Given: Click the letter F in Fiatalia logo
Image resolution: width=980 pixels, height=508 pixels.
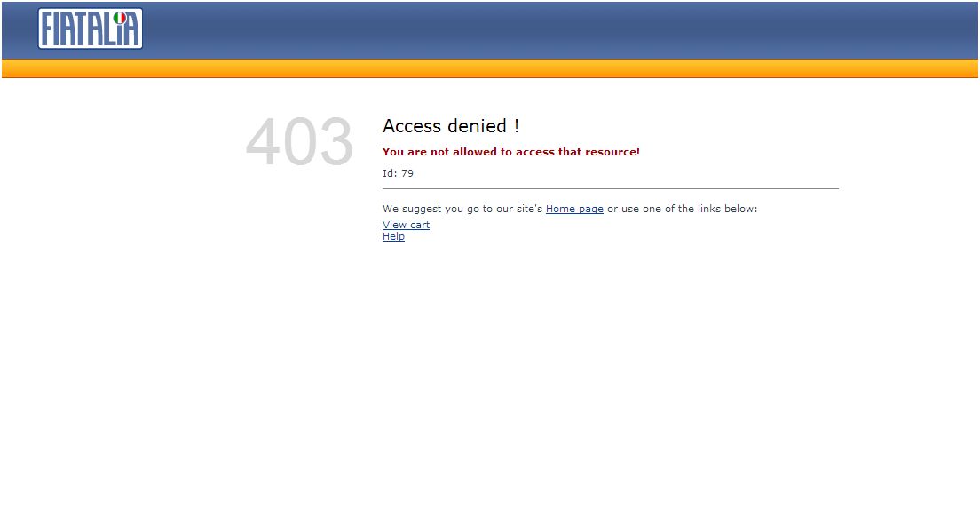Looking at the screenshot, I should pos(49,28).
